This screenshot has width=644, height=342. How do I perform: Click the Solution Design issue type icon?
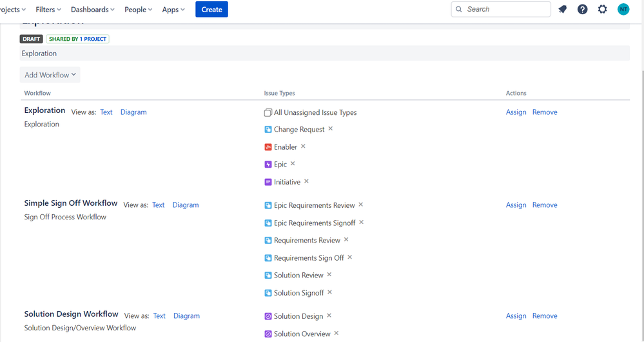click(268, 316)
